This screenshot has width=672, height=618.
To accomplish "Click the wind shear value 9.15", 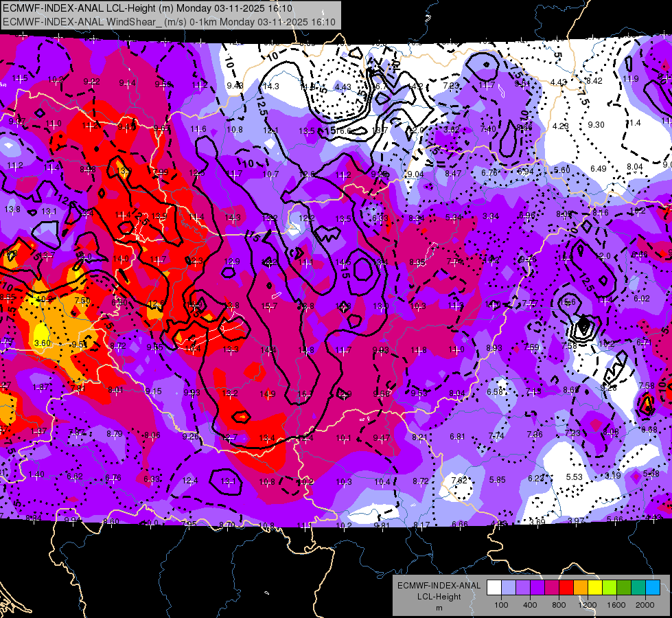I will (x=153, y=391).
